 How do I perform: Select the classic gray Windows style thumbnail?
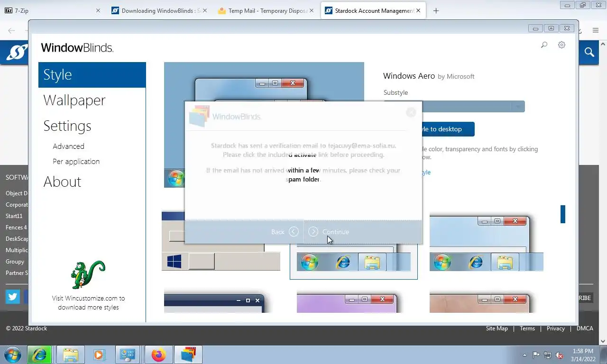(221, 241)
